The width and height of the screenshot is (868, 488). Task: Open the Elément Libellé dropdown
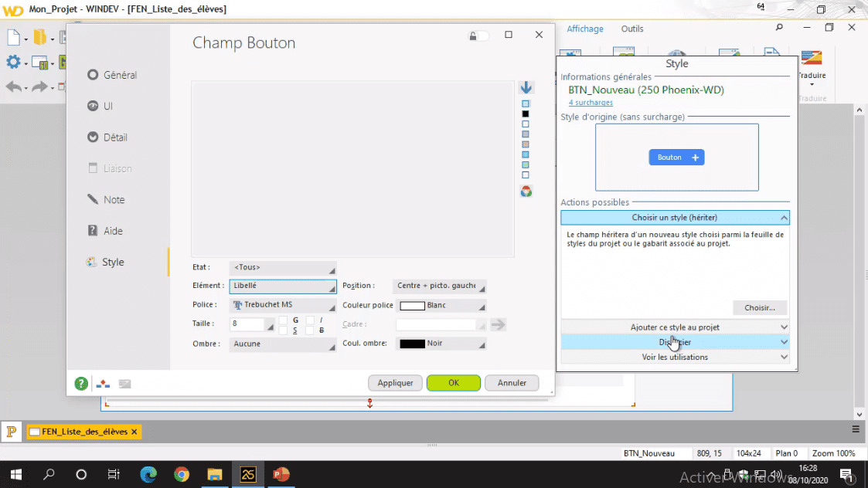coord(282,286)
